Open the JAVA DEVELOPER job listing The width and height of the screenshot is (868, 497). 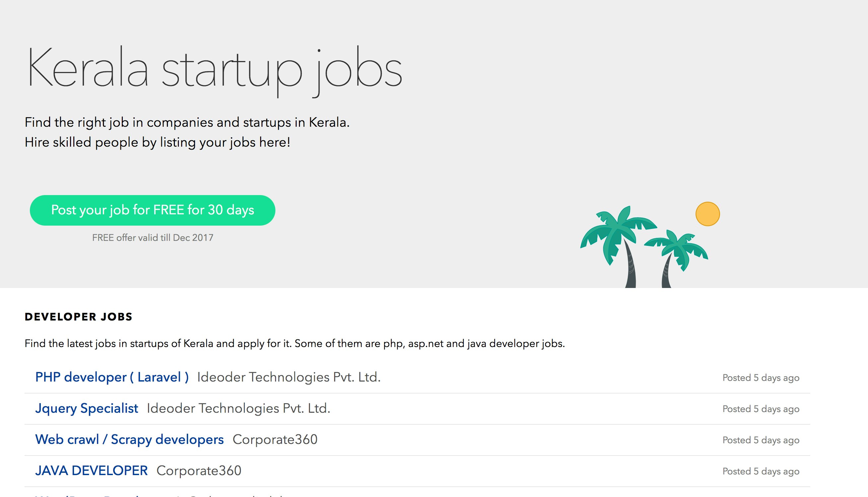tap(92, 470)
